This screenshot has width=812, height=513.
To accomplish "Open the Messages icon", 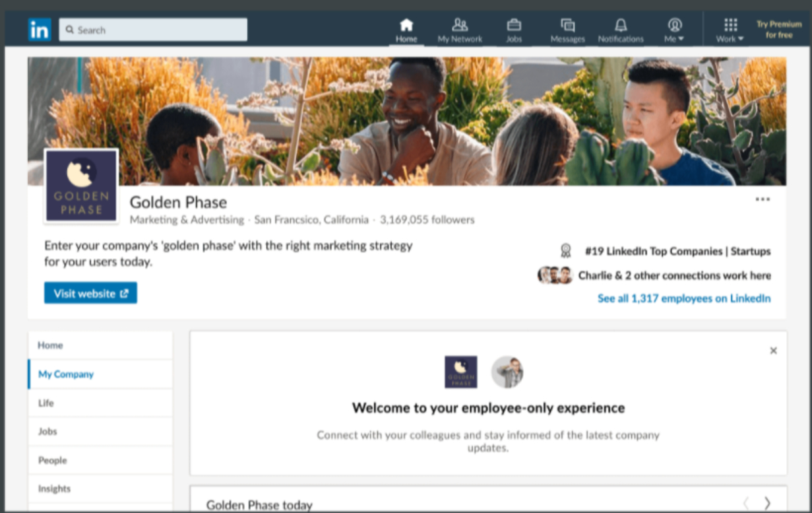I will (x=567, y=29).
